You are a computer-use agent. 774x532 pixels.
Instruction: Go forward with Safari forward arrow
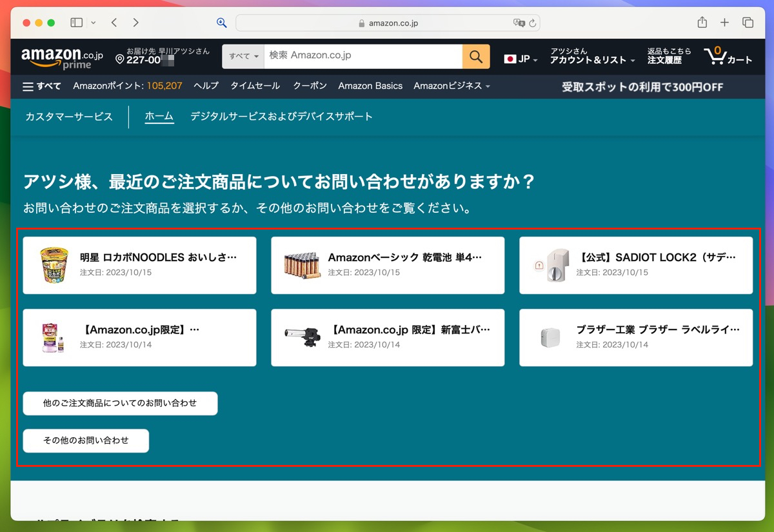135,23
